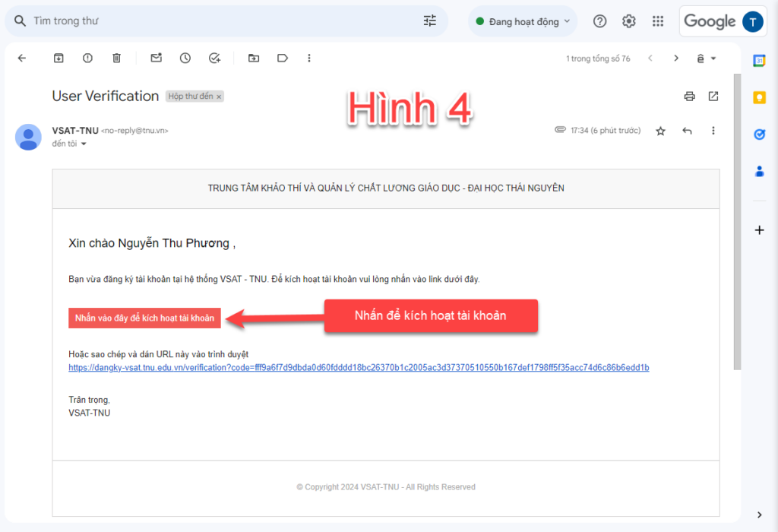Reply to the VSAT-TNU message
778x532 pixels.
point(687,131)
